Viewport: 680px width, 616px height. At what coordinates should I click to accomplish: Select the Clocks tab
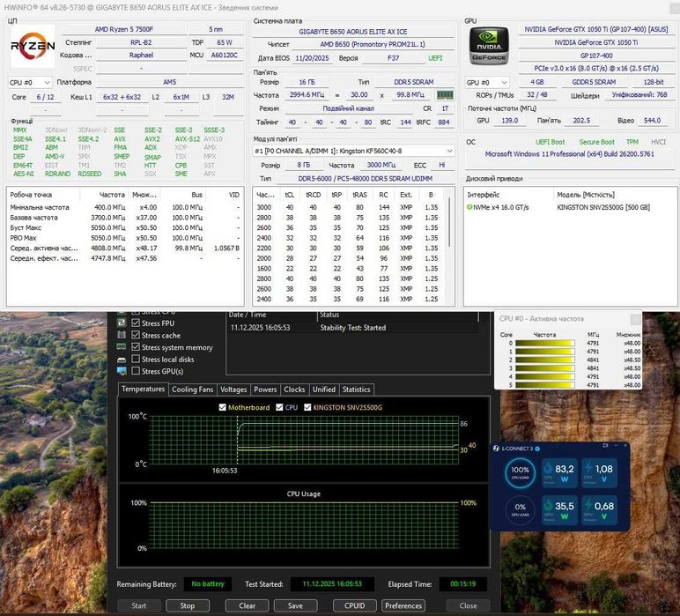tap(294, 390)
